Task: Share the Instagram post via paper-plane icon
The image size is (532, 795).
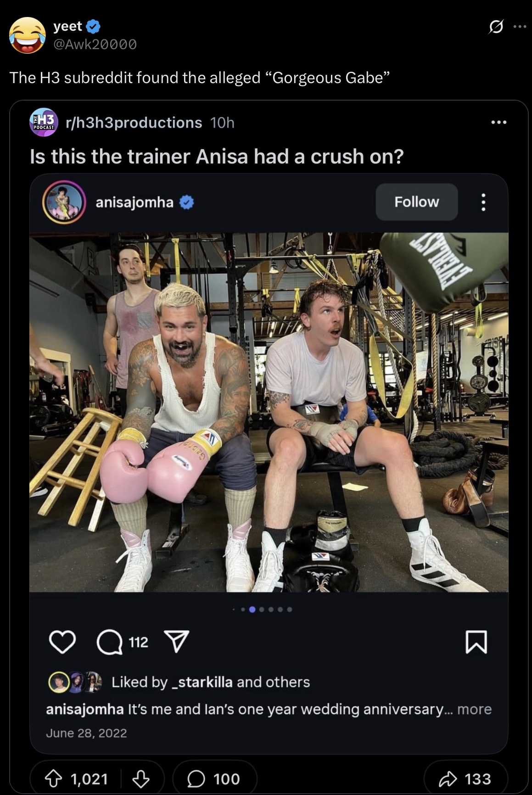Action: coord(177,641)
